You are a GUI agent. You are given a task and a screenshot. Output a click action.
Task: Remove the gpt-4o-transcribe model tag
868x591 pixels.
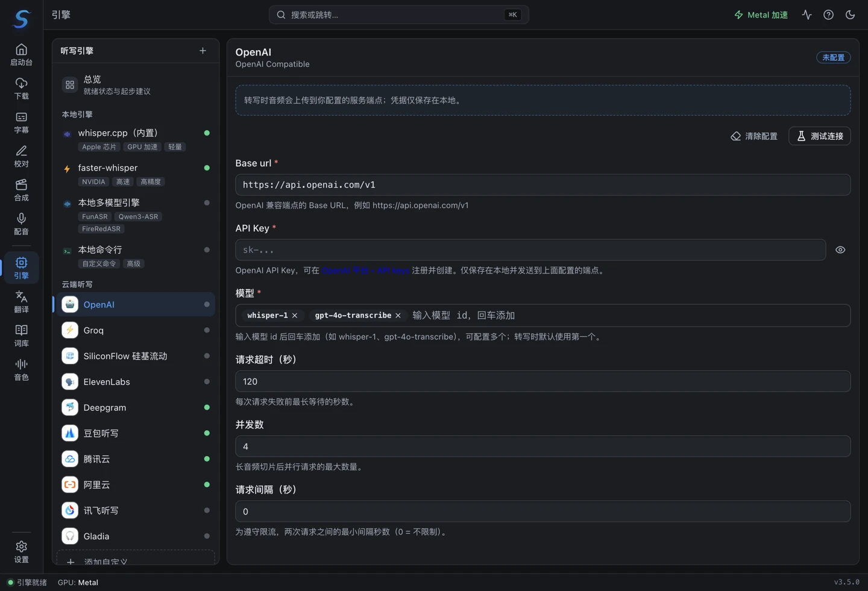pyautogui.click(x=398, y=315)
